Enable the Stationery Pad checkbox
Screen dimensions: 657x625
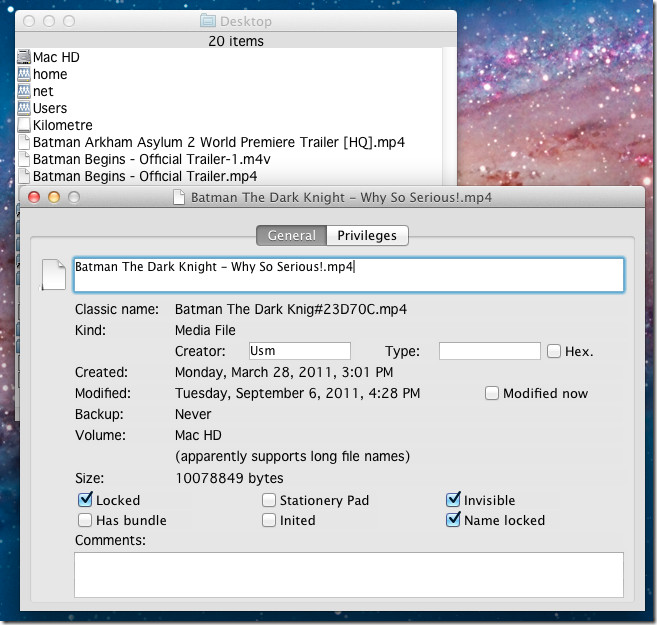point(269,500)
